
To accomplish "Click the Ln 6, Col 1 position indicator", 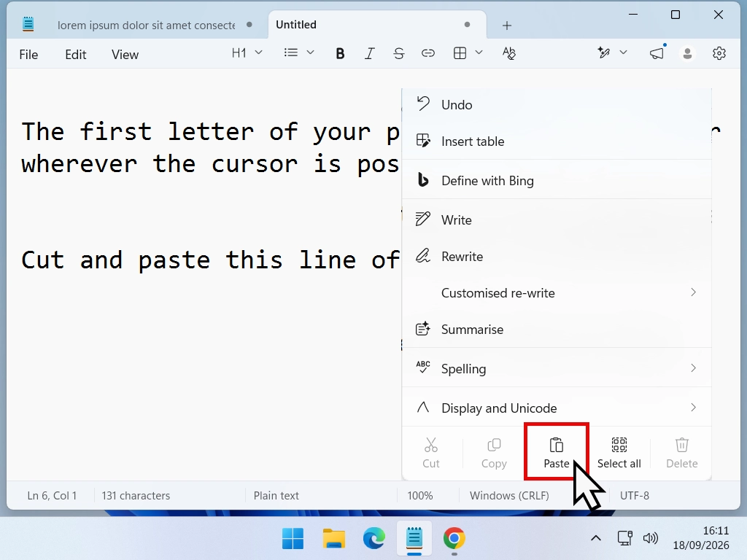I will point(52,496).
